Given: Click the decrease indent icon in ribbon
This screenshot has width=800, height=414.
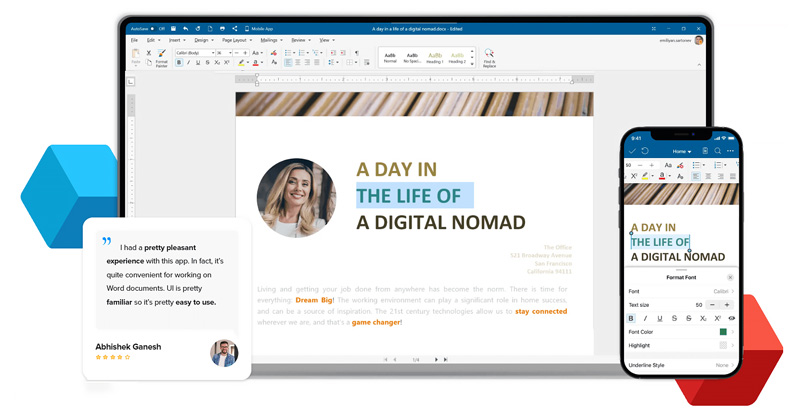Looking at the screenshot, I should click(333, 53).
